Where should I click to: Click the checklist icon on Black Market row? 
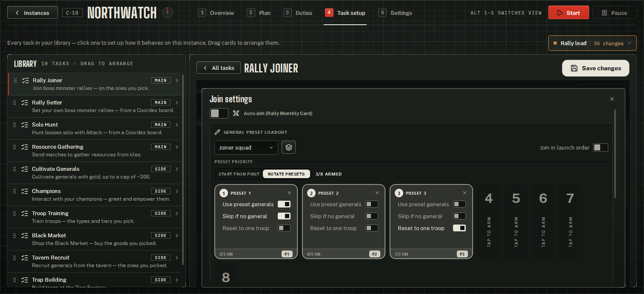25,236
